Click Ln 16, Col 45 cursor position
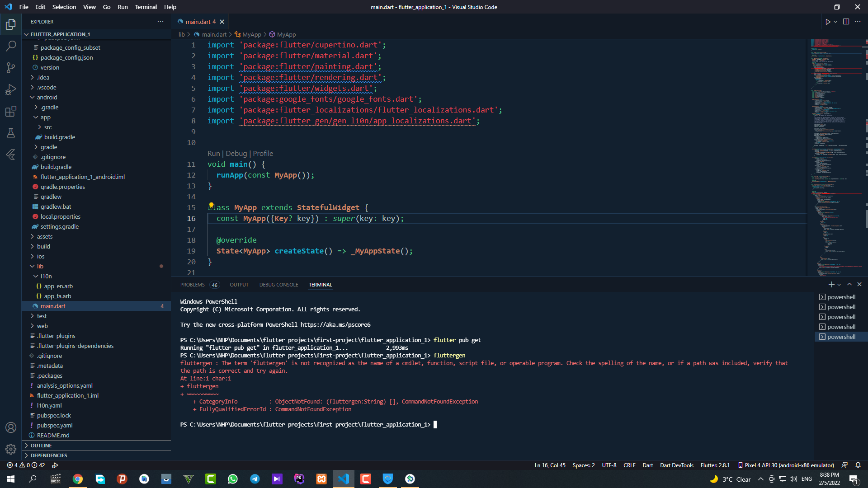 pos(550,465)
